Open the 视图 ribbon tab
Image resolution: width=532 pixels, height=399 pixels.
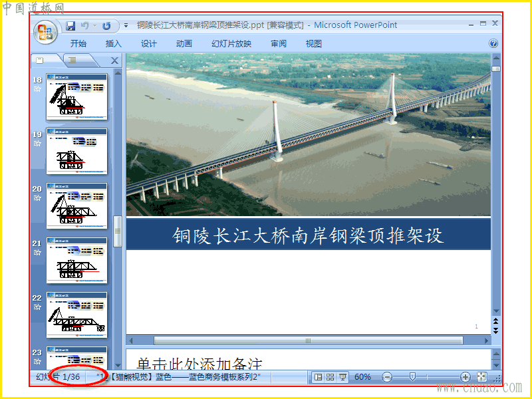313,43
